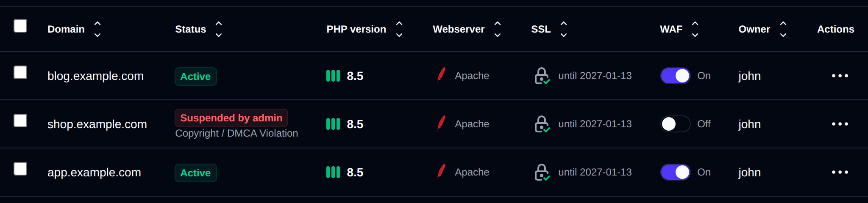The width and height of the screenshot is (868, 203).
Task: Sort table by PHP version arrows
Action: point(399,29)
